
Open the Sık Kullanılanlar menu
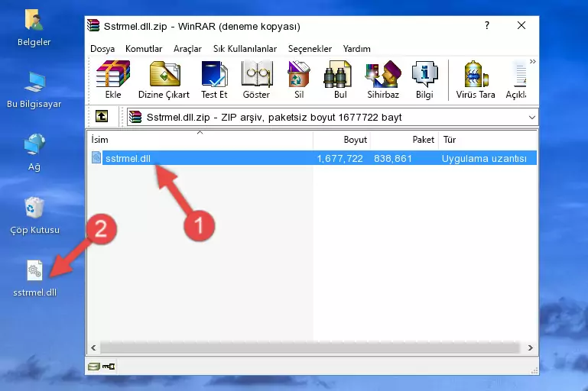245,49
